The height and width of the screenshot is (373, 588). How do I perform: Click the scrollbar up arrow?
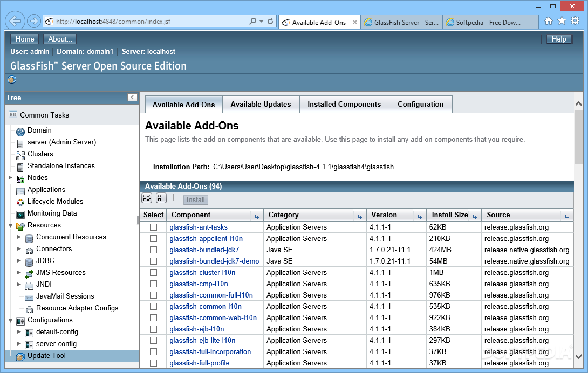tap(579, 104)
